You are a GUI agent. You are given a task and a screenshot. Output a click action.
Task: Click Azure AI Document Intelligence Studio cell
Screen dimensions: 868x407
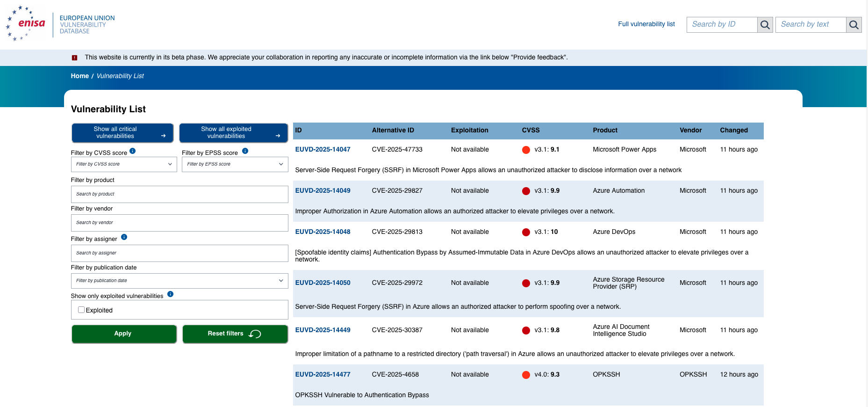[621, 330]
